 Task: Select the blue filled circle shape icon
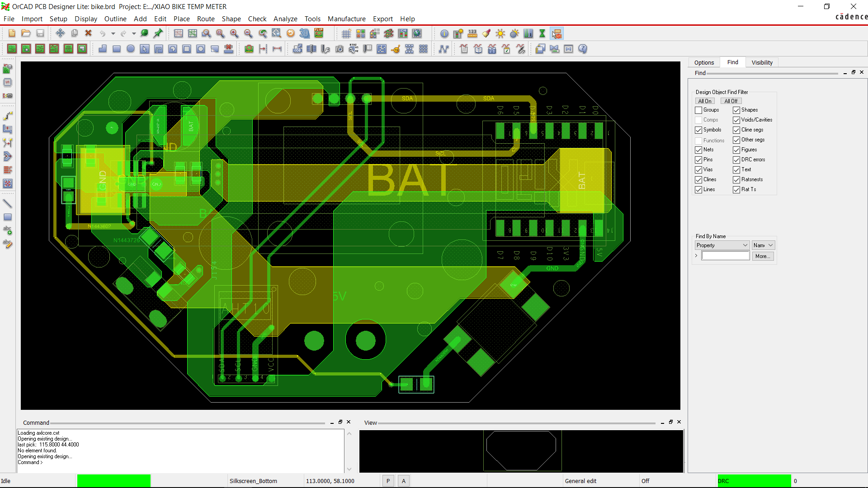(x=131, y=49)
